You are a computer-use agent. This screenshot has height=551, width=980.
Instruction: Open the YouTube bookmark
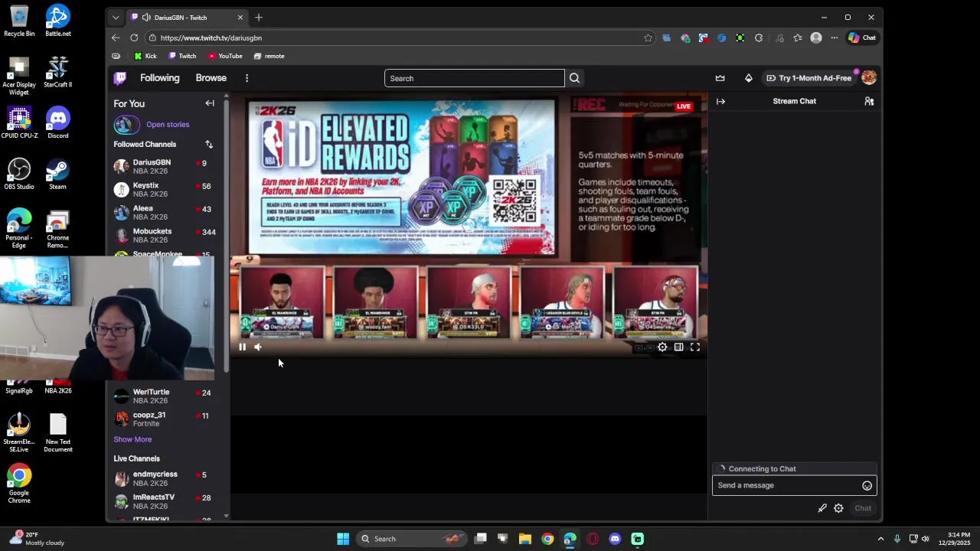point(225,56)
